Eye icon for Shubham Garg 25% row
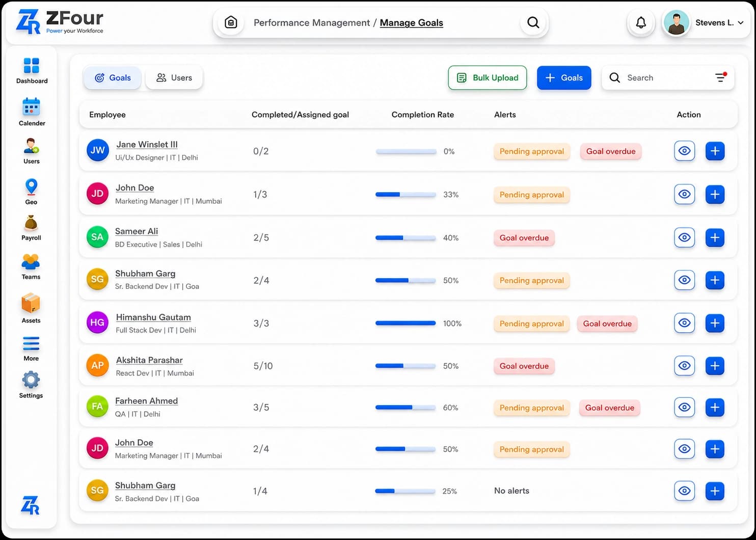 tap(684, 491)
